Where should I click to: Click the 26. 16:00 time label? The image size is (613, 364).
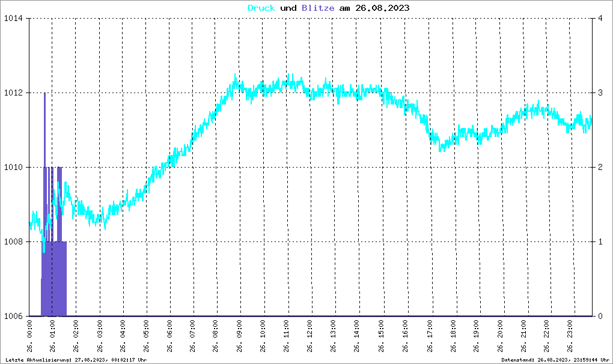coord(405,336)
